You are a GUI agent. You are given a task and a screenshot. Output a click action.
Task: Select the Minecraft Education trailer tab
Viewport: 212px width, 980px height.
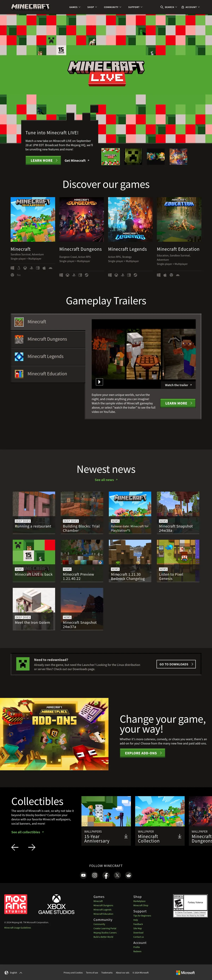(48, 374)
